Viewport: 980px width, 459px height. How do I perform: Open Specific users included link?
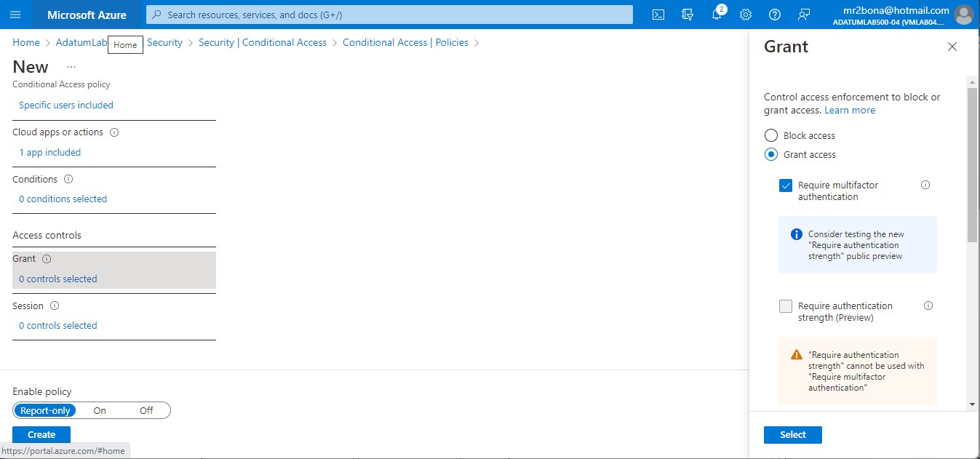[x=66, y=105]
